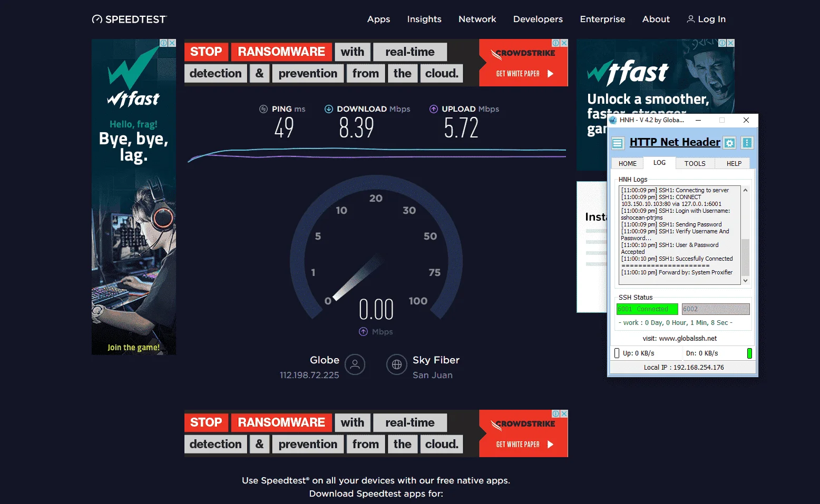Click the www.globalssh.net visit link
Image resolution: width=820 pixels, height=504 pixels.
coord(688,339)
